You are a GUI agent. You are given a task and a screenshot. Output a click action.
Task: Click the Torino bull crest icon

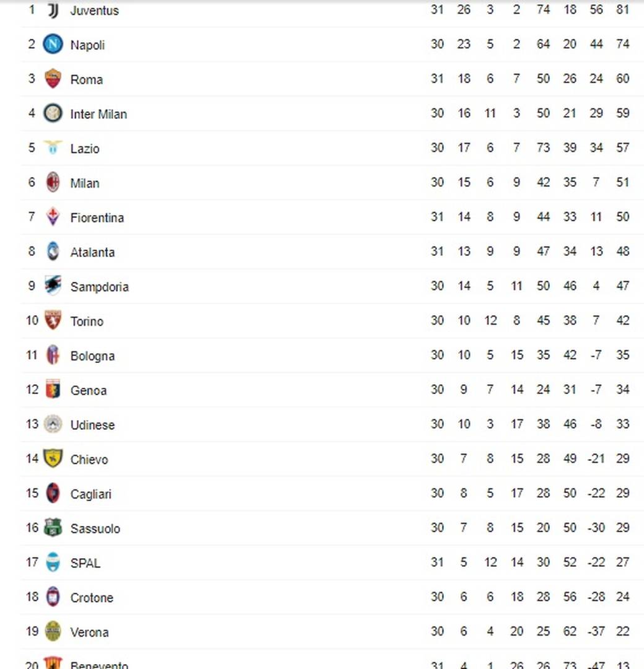[x=53, y=321]
